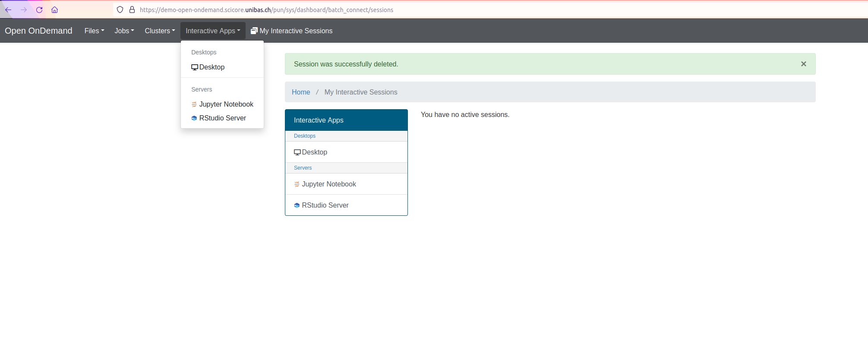
Task: Dismiss the session deleted success alert
Action: (x=803, y=64)
